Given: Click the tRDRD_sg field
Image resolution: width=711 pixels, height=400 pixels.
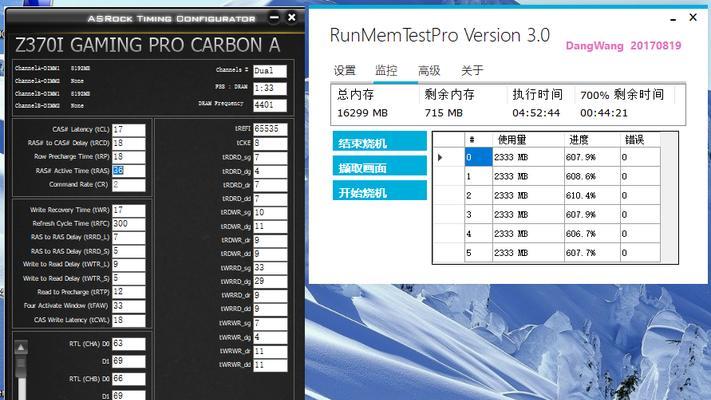Looking at the screenshot, I should pos(270,157).
